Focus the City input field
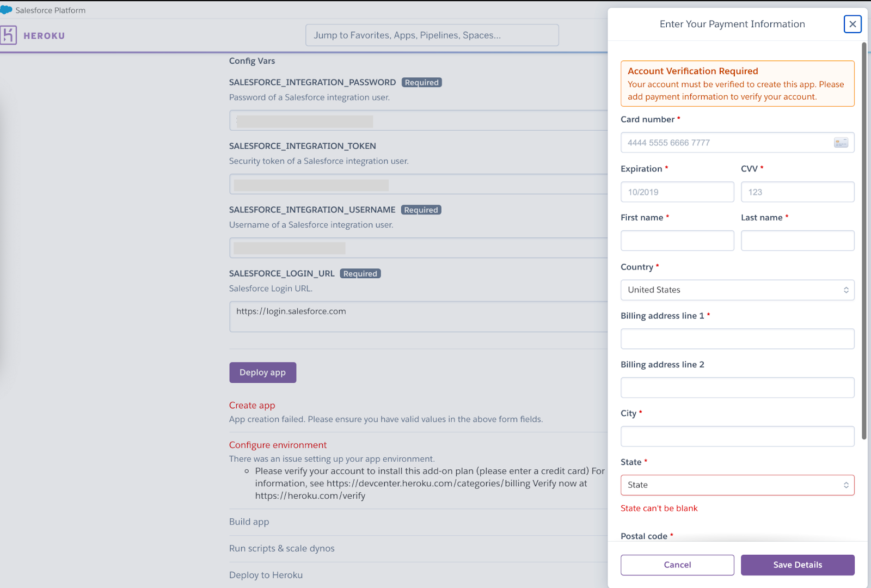Screen dimensions: 871x588 tap(738, 436)
